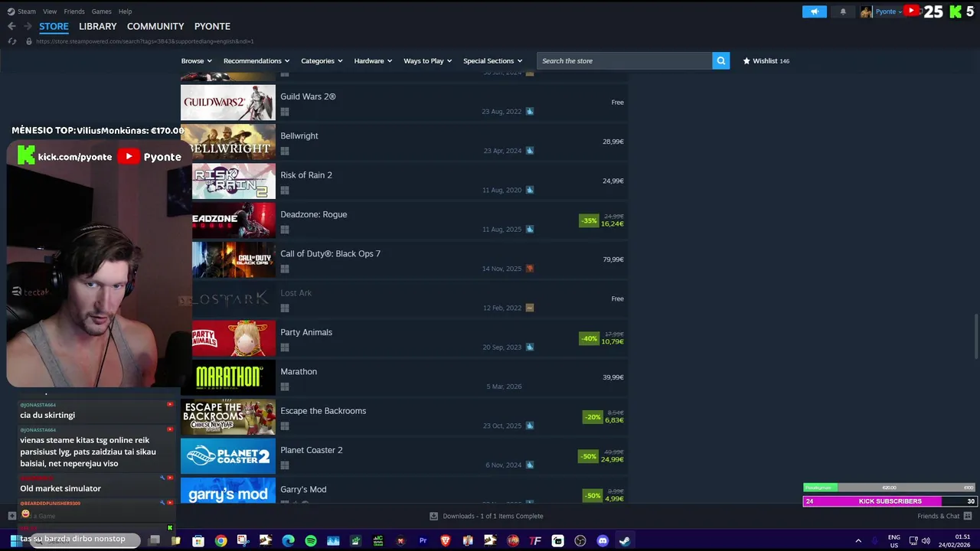This screenshot has height=551, width=980.
Task: Open Discord from the taskbar
Action: click(x=603, y=541)
